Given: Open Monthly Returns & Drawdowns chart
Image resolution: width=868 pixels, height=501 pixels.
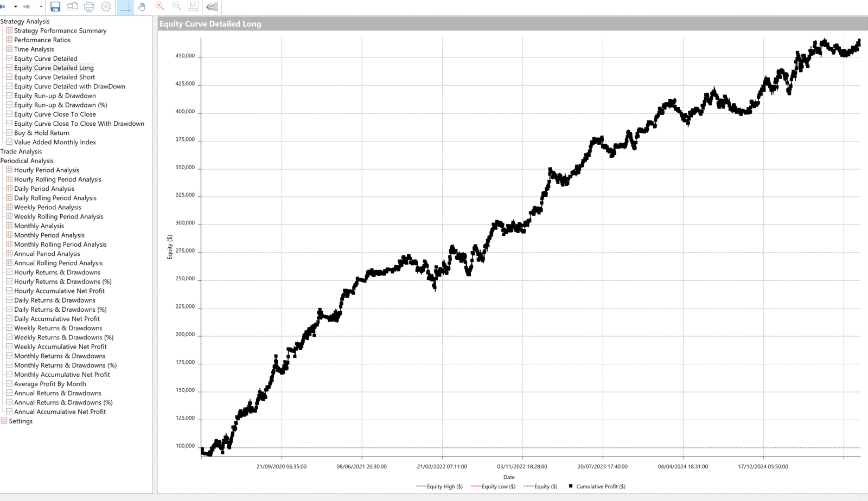Looking at the screenshot, I should 60,356.
